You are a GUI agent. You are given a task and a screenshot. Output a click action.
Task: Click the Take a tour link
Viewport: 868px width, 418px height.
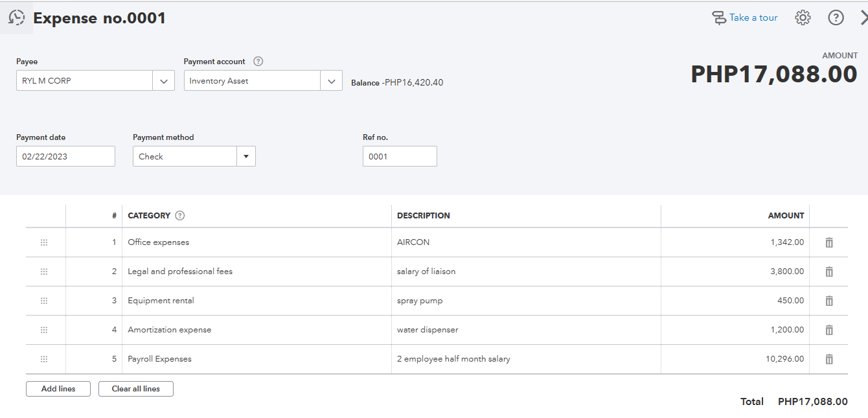click(745, 18)
